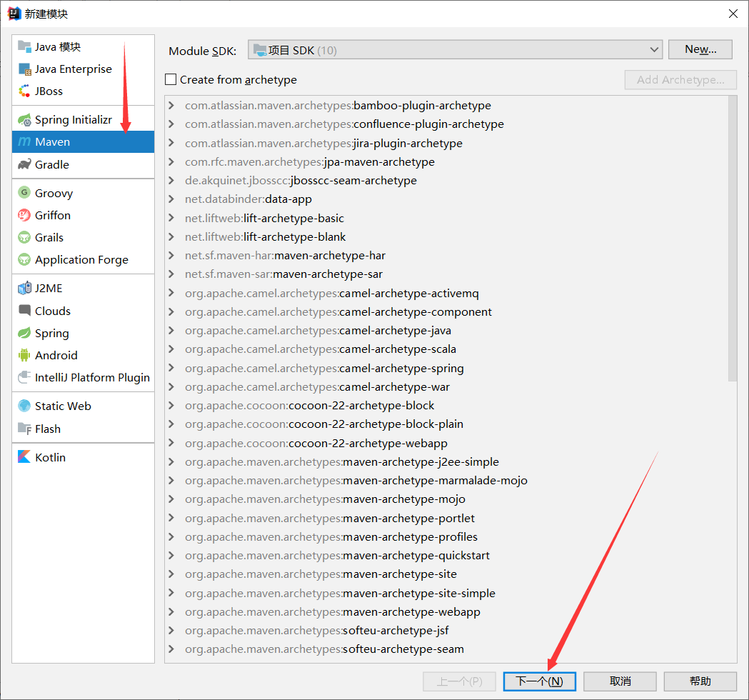
Task: Enable Create from archetype checkbox
Action: point(171,79)
